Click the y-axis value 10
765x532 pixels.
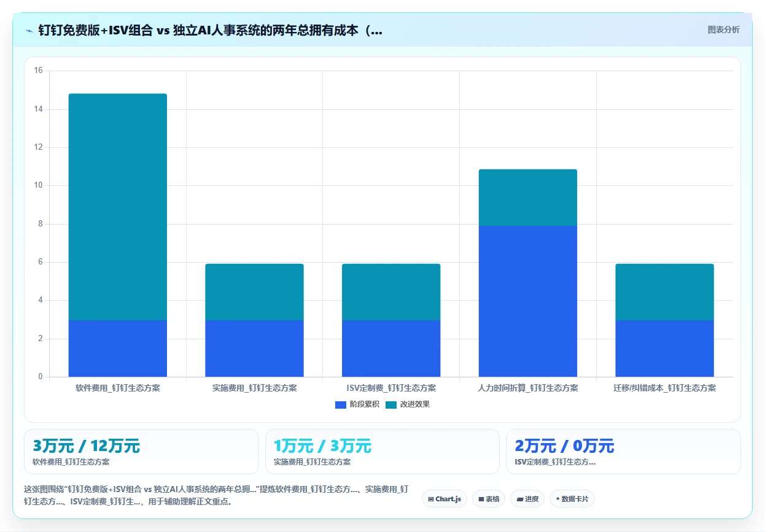point(38,185)
